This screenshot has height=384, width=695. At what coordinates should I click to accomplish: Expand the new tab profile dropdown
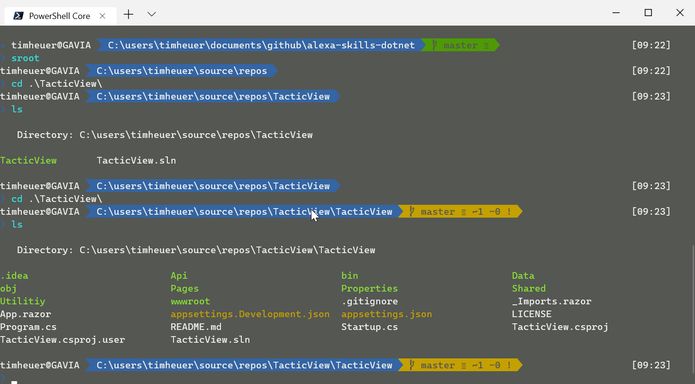click(152, 14)
